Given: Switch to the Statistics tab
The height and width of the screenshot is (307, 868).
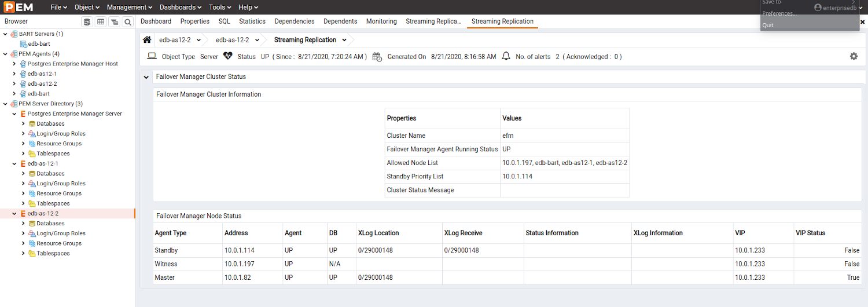Looking at the screenshot, I should pyautogui.click(x=252, y=21).
